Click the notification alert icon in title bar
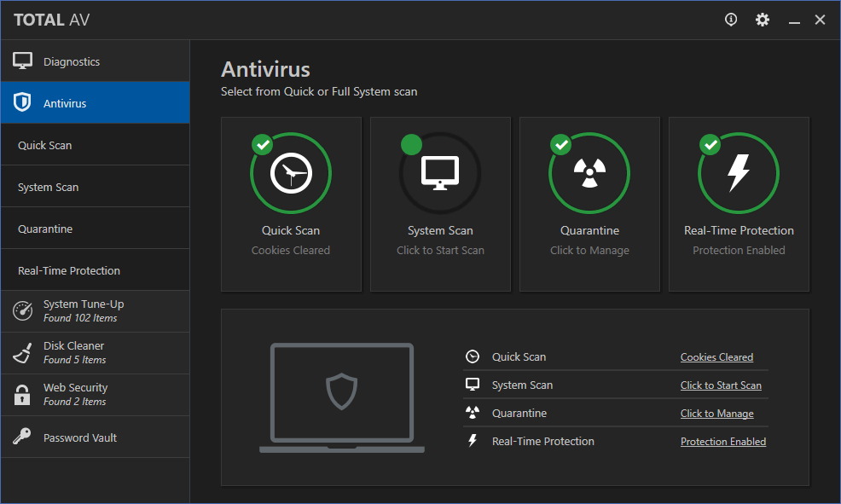This screenshot has width=841, height=504. tap(731, 20)
